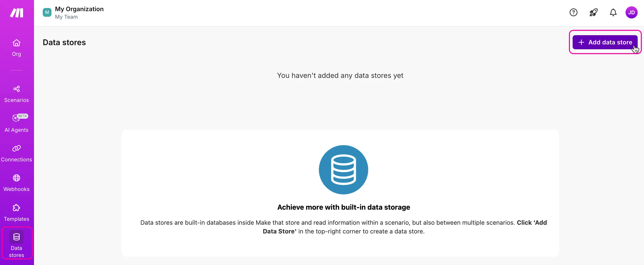The height and width of the screenshot is (265, 644).
Task: Open the Org home section
Action: click(17, 48)
